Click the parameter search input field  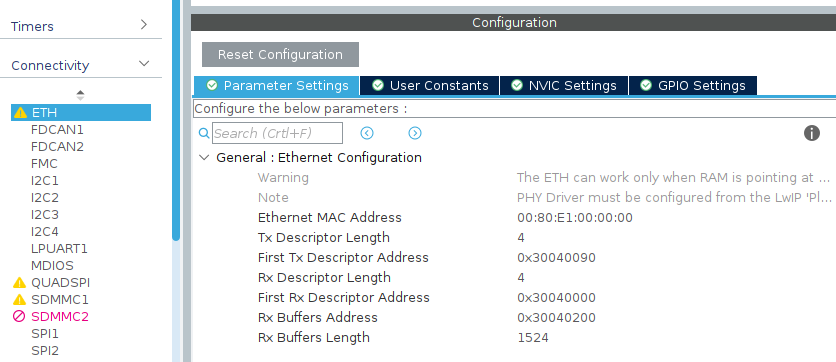click(x=277, y=133)
